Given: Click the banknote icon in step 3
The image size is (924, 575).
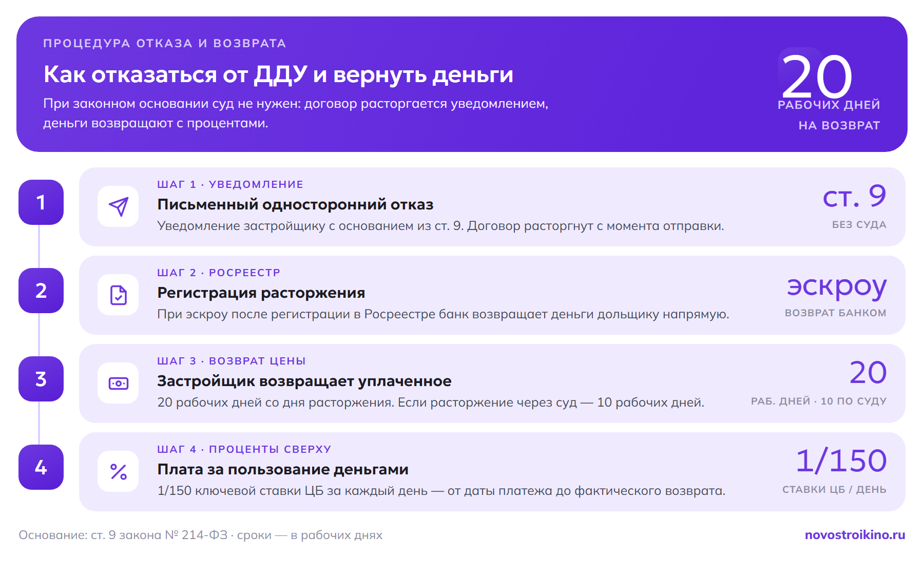Looking at the screenshot, I should (x=118, y=383).
